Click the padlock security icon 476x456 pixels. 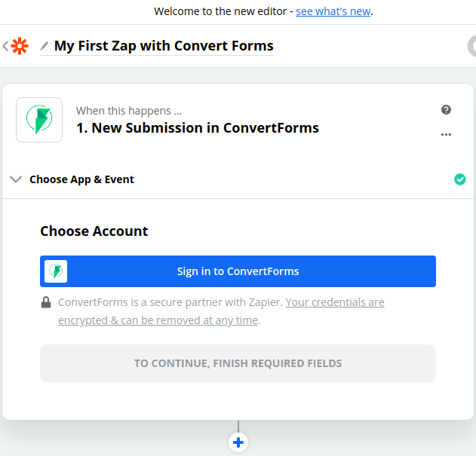(x=46, y=303)
